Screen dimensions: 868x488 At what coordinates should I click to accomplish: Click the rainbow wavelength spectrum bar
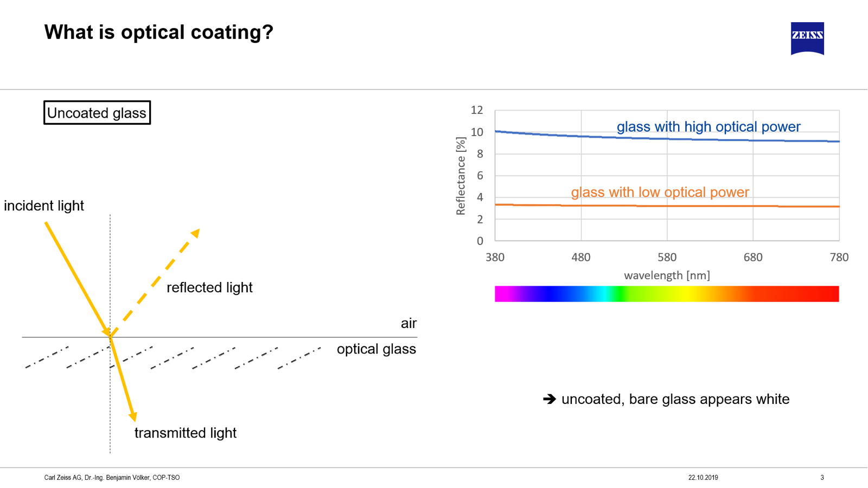pos(667,294)
